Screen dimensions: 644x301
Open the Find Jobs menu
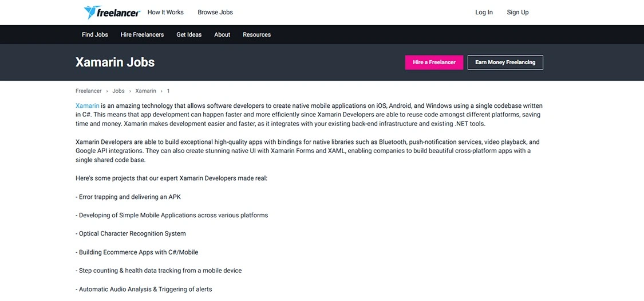(x=95, y=34)
